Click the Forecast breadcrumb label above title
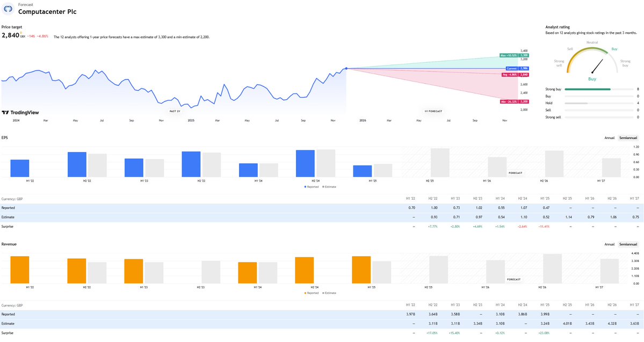Screen dimensions: 644x342 (x=25, y=4)
